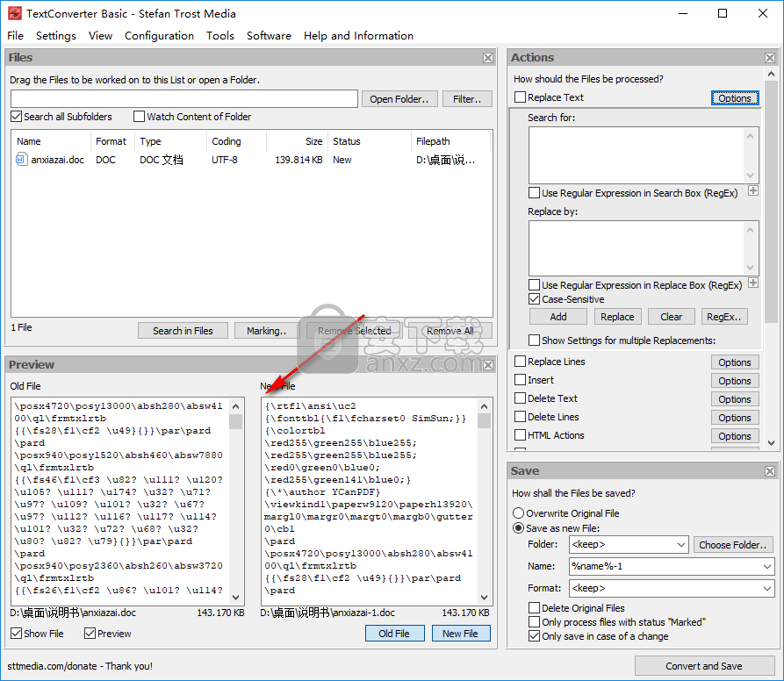784x681 pixels.
Task: Close the Save panel
Action: [770, 471]
